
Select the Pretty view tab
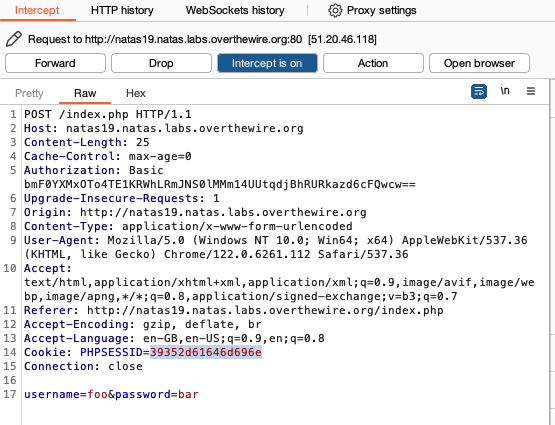(29, 93)
